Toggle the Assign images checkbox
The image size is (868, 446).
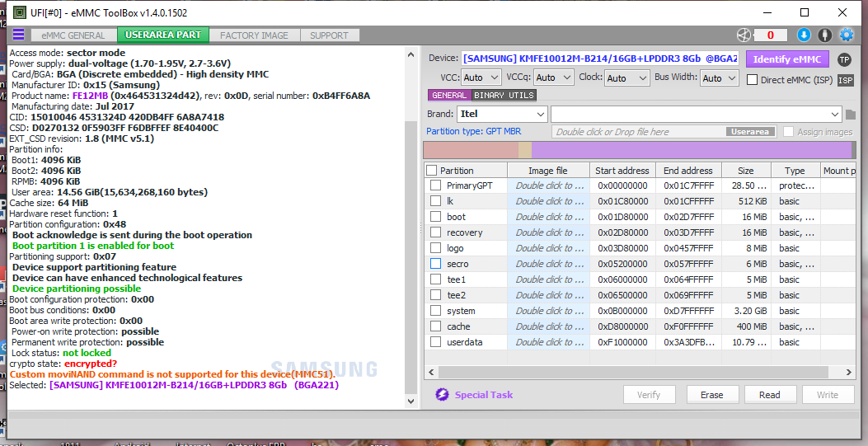tap(788, 132)
